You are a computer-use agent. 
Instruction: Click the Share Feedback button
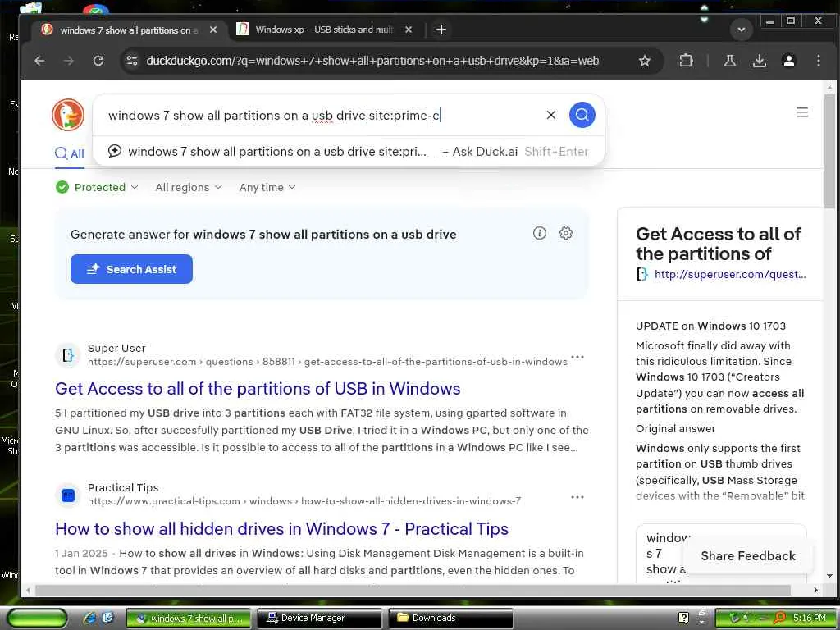tap(748, 556)
